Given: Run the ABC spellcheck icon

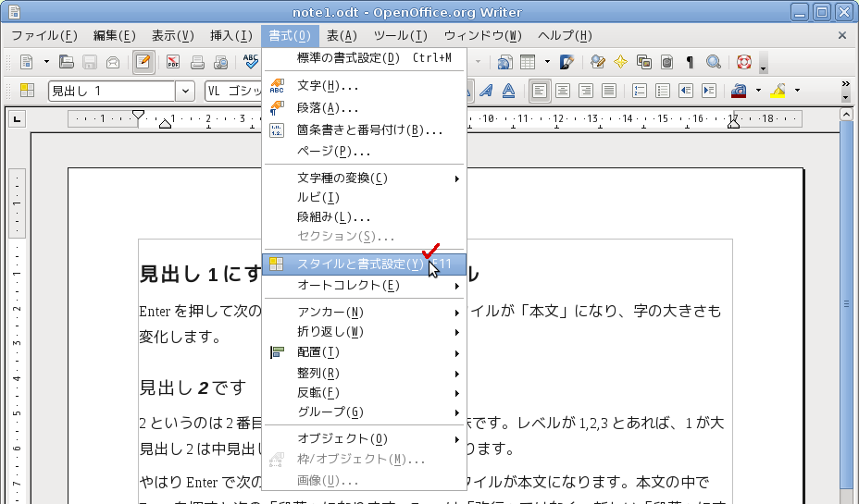Looking at the screenshot, I should [x=251, y=62].
